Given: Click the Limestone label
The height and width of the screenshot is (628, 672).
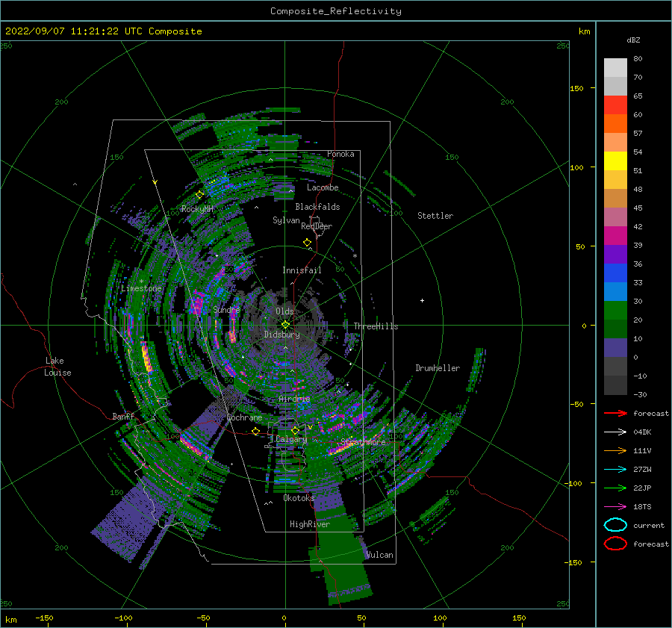Looking at the screenshot, I should point(141,288).
